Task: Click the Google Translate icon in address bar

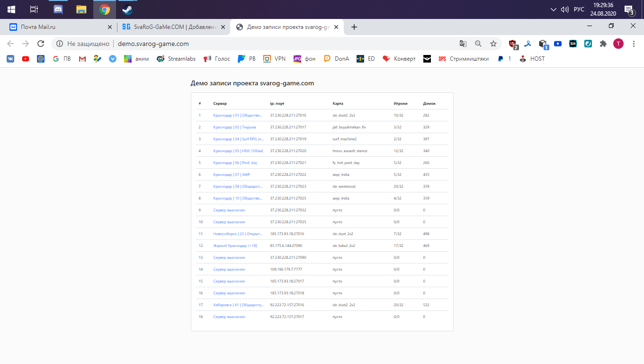Action: [463, 44]
